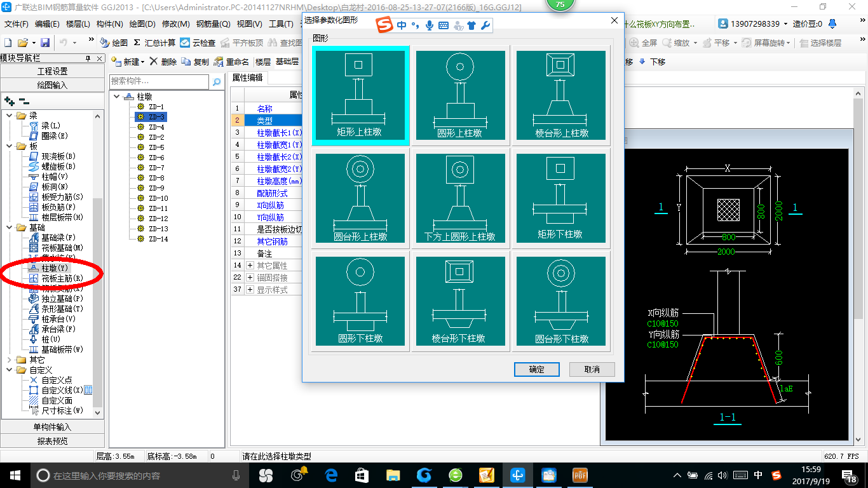Collapse the 基础 tree folder
The image size is (868, 488).
9,227
